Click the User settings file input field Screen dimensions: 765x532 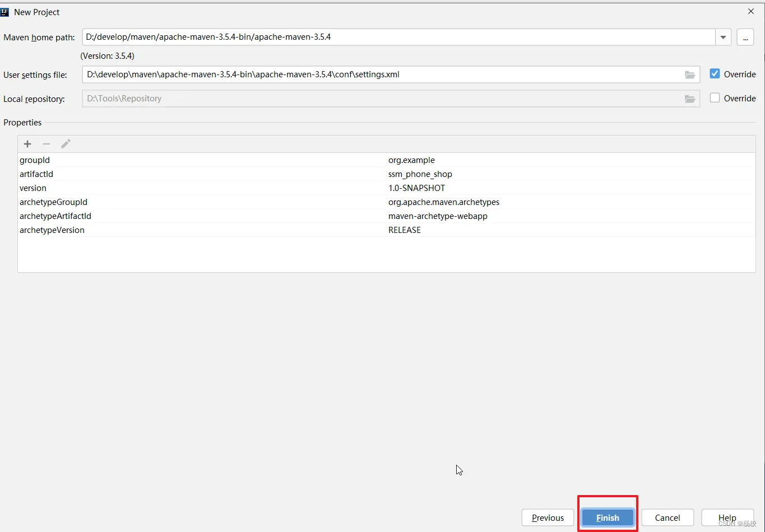(391, 74)
